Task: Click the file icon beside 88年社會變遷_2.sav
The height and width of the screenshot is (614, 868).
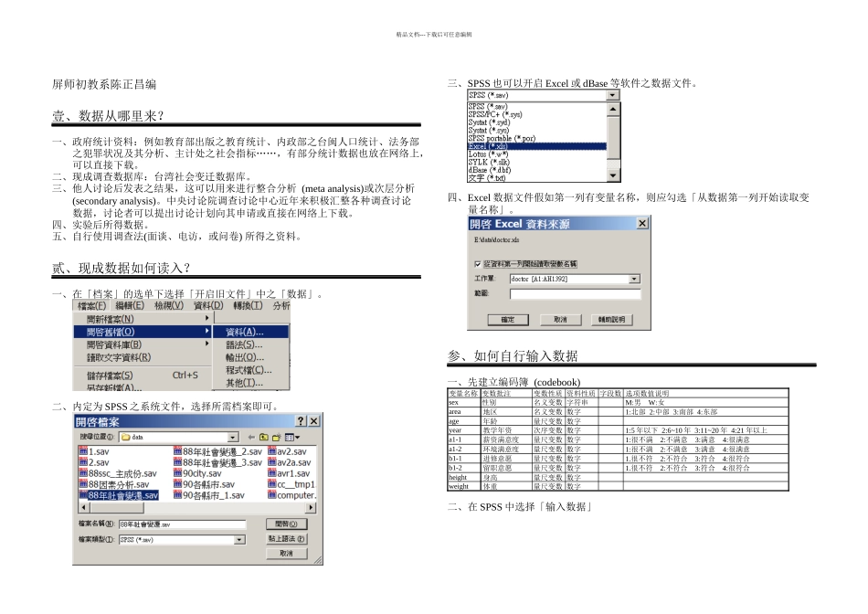Action: tap(177, 451)
